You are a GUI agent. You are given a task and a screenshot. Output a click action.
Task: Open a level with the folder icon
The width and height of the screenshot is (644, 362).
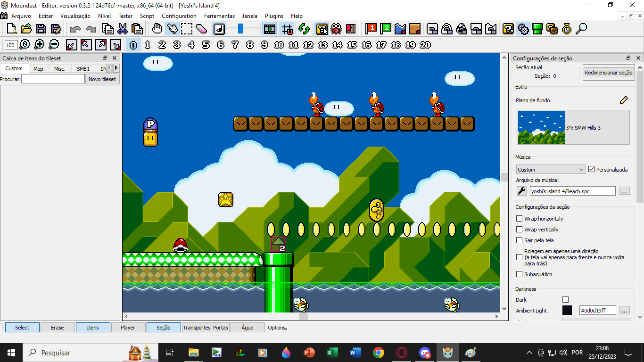[26, 29]
